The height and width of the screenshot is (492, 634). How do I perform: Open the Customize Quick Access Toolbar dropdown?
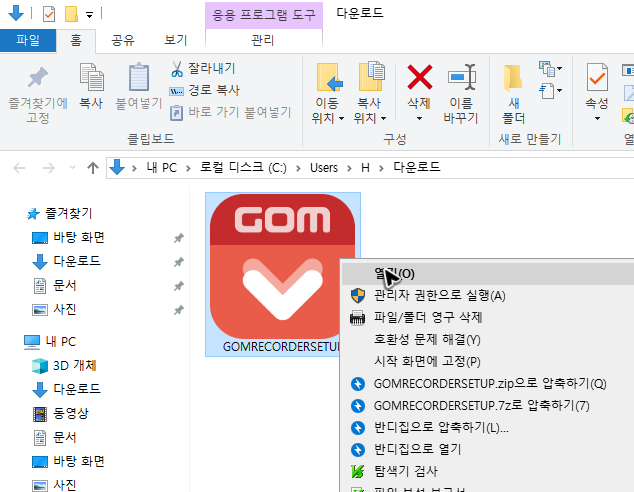pyautogui.click(x=89, y=15)
